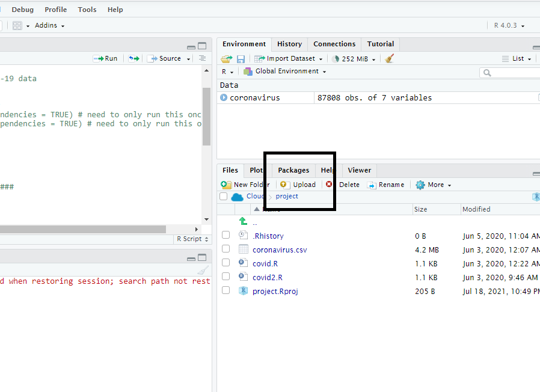Save the current workspace with disk icon
This screenshot has width=540, height=392.
click(240, 58)
